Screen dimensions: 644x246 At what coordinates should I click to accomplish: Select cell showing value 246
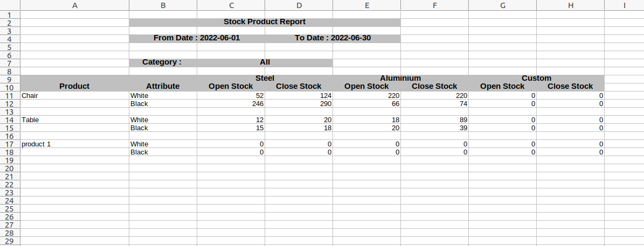(231, 104)
